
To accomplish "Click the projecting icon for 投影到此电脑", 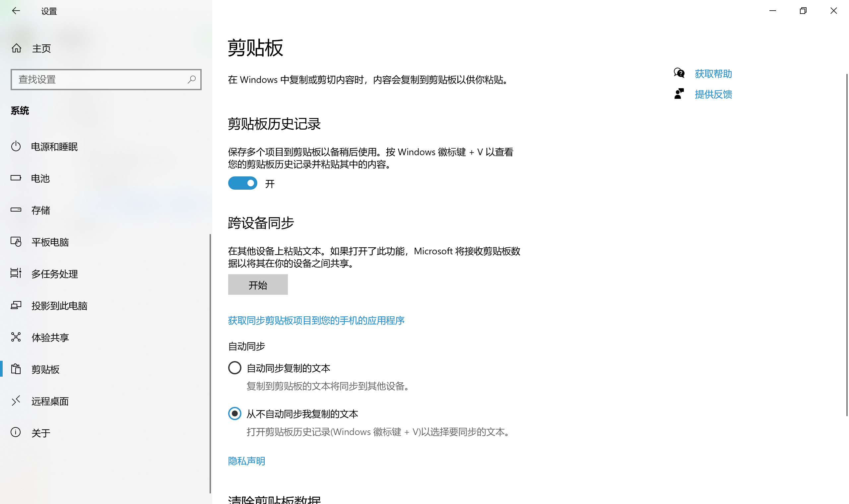I will pos(16,305).
